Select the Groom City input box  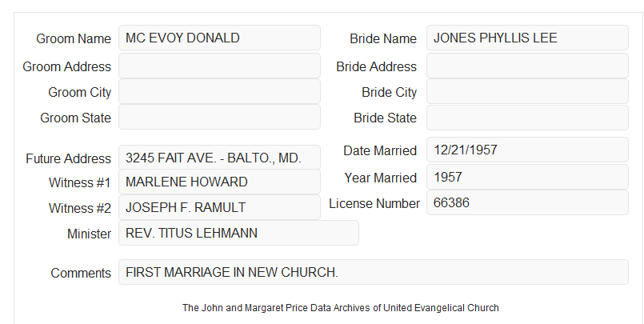(219, 91)
